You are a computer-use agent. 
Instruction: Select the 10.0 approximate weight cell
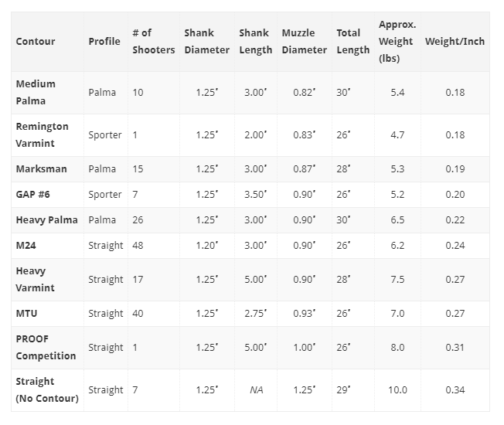pos(397,390)
